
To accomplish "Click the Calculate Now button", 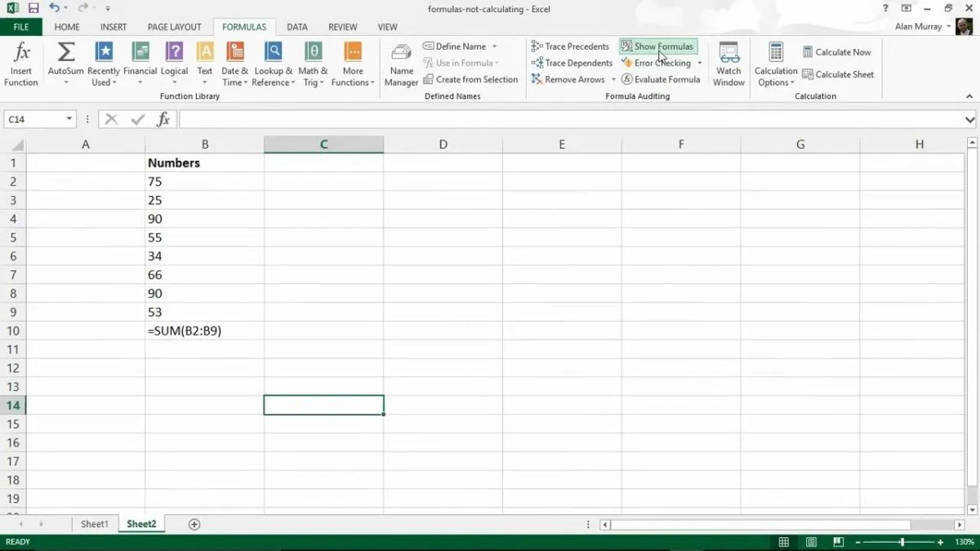I will 838,51.
